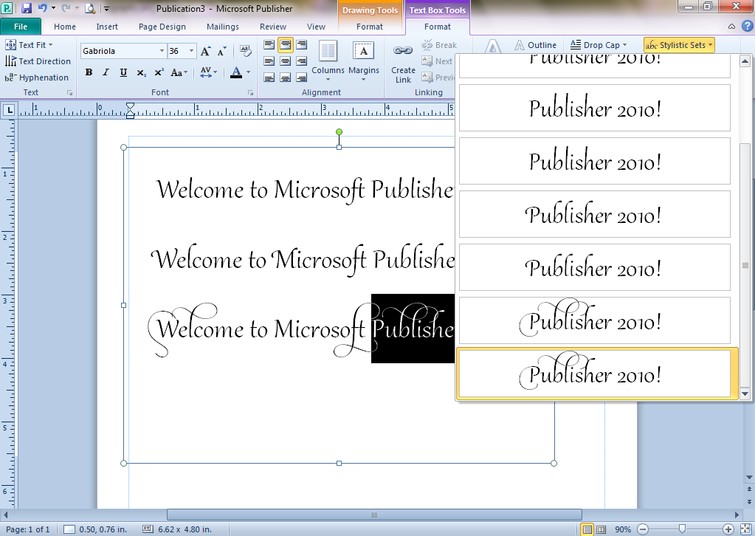755x536 pixels.
Task: Open the font name dropdown showing Gabriola
Action: (161, 51)
